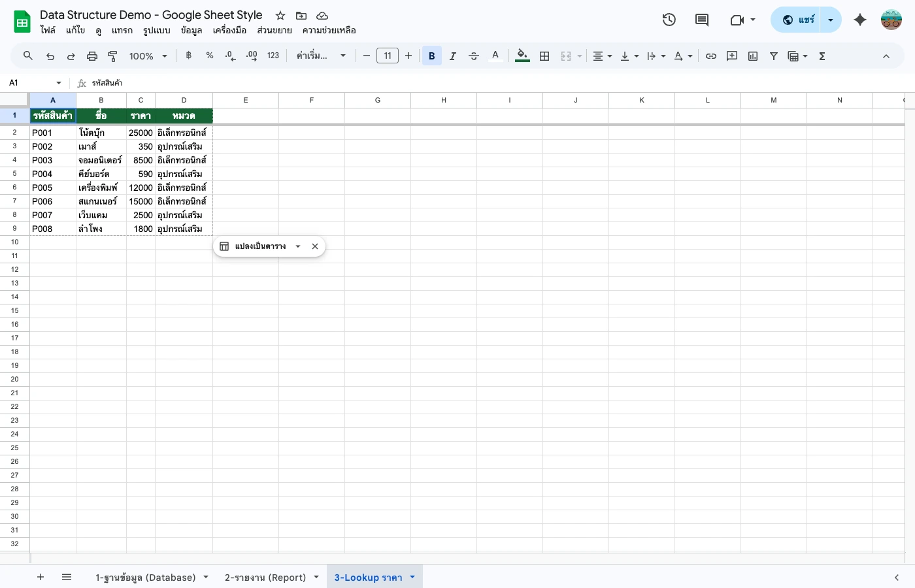Insert a link with the toolbar icon

click(711, 56)
